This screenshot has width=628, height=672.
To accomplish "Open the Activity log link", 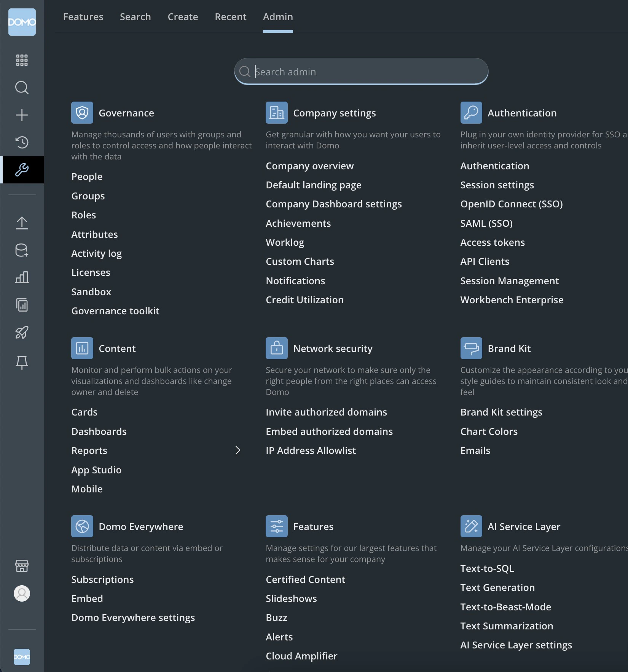I will (97, 253).
